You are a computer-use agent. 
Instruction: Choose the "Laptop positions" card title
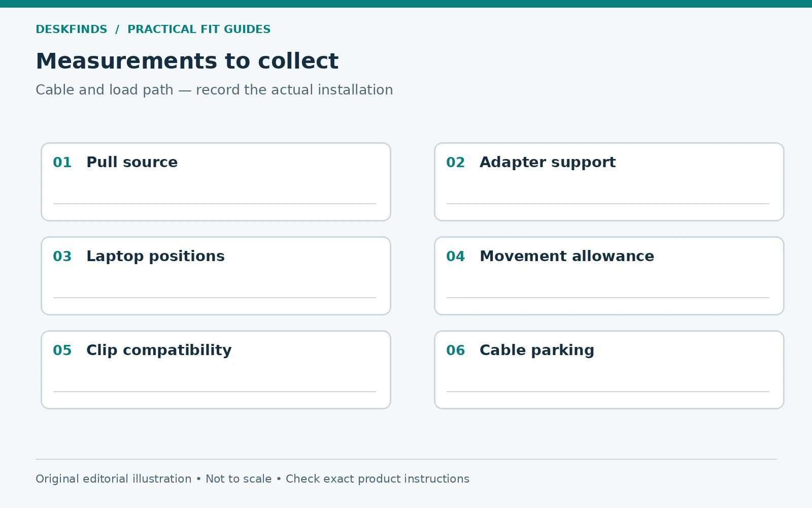pyautogui.click(x=155, y=257)
